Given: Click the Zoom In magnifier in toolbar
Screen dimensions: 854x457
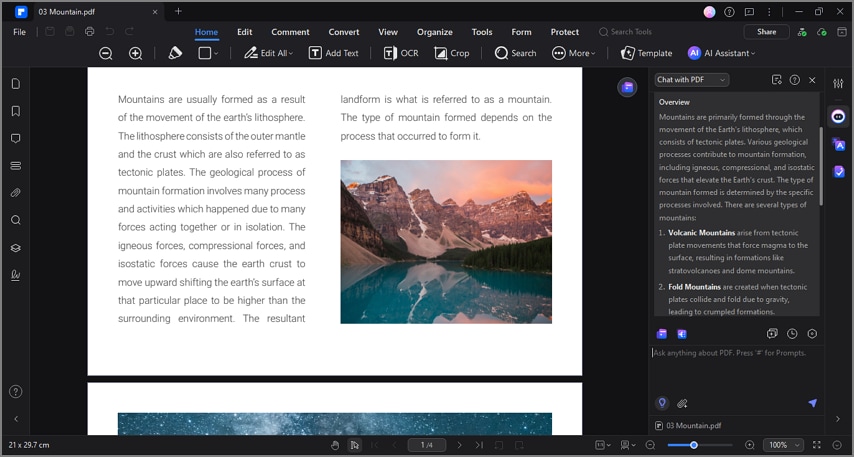Looking at the screenshot, I should click(x=135, y=53).
